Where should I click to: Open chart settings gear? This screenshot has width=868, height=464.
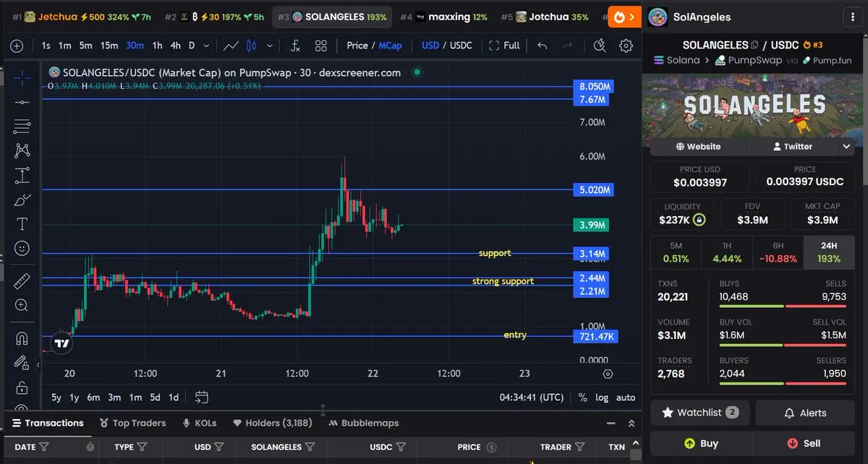[626, 46]
